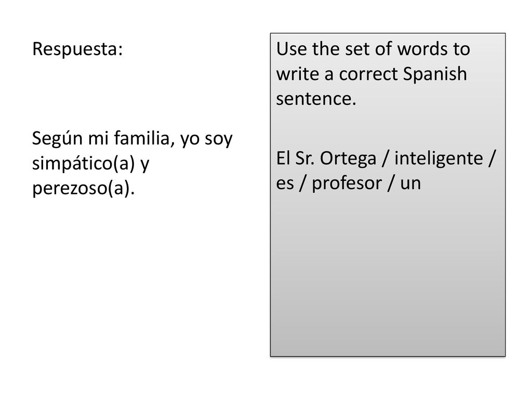Click the word 'familia,' in answer

(x=144, y=138)
